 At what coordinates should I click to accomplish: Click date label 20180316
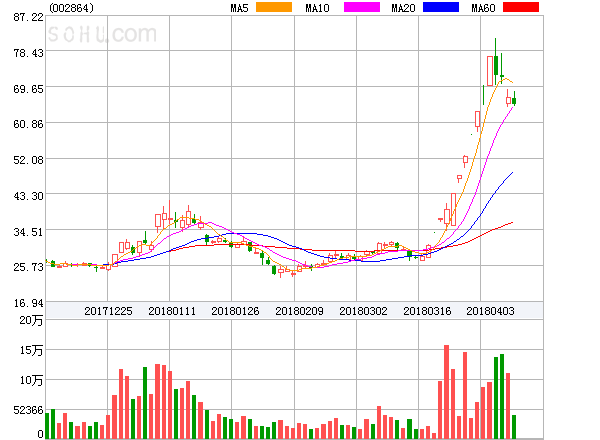tap(427, 311)
